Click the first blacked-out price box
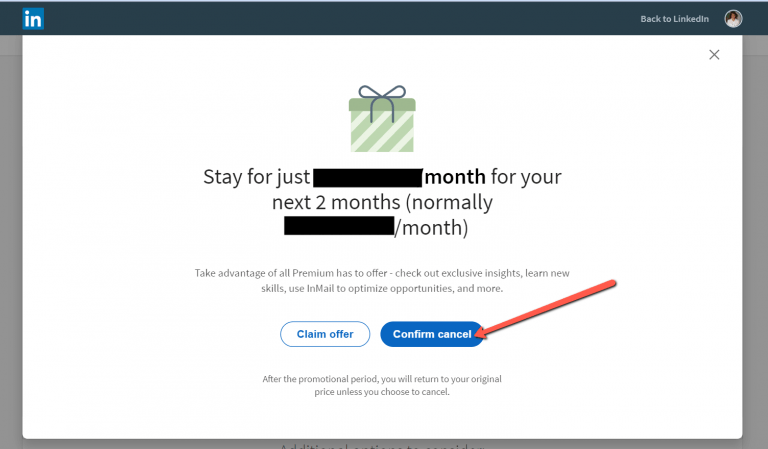 (x=367, y=178)
